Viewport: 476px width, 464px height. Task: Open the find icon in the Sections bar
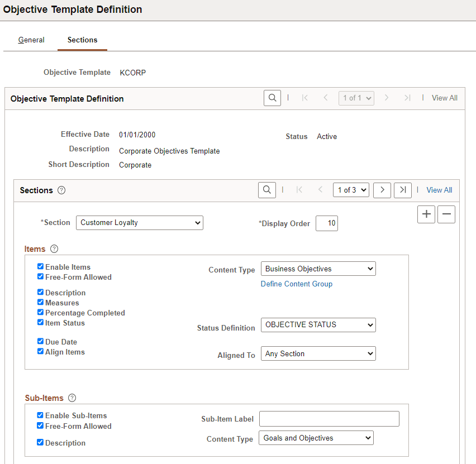pos(266,190)
